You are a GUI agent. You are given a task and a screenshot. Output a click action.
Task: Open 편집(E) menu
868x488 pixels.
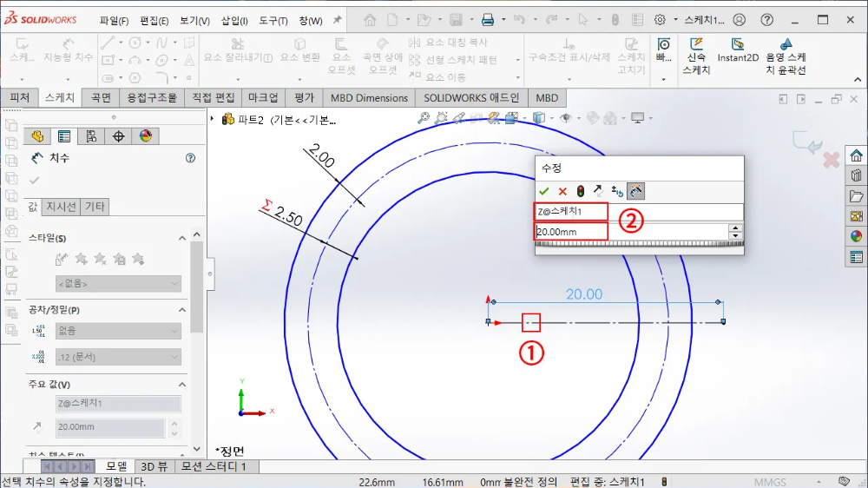154,21
